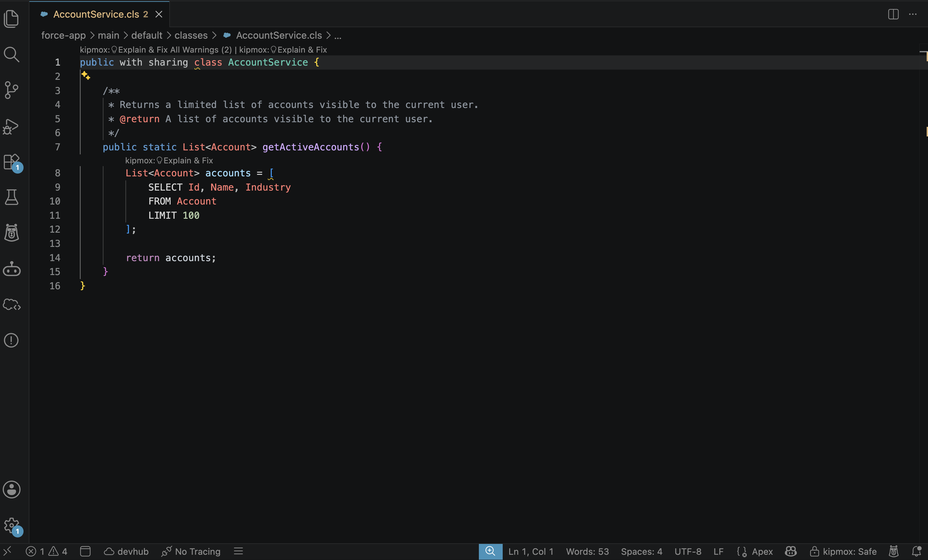Click the Industry field in the SOQL query
Screen dimensions: 928x560
coord(268,187)
